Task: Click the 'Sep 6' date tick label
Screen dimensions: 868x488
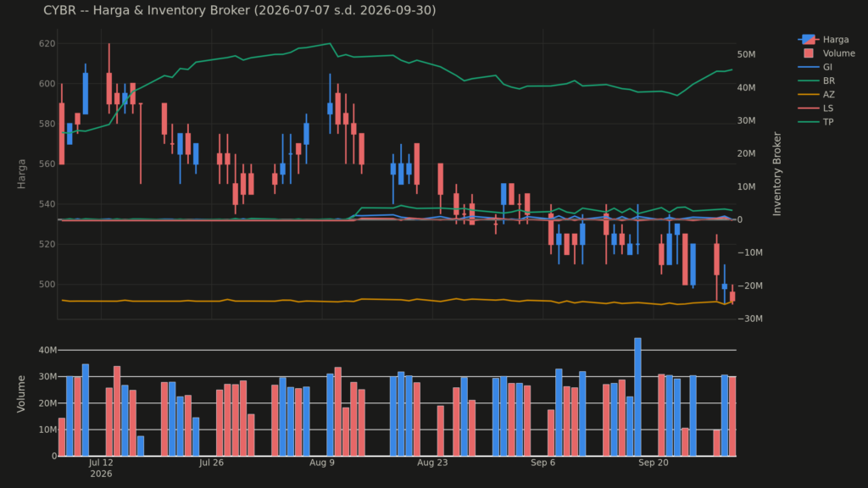Action: pos(542,463)
